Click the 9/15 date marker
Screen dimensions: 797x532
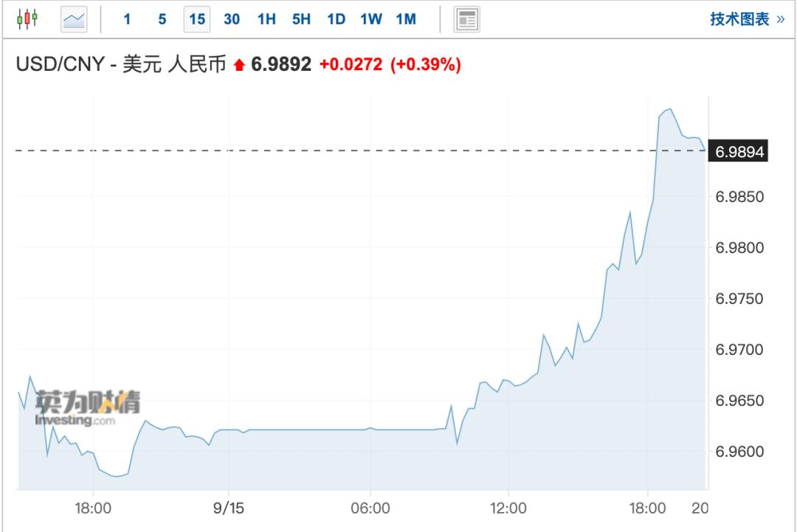click(x=229, y=508)
